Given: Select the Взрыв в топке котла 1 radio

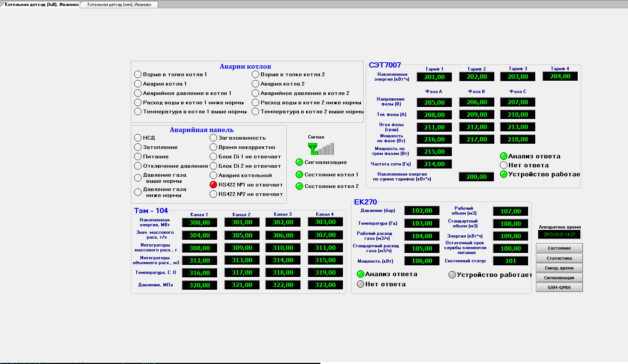Looking at the screenshot, I should 138,74.
